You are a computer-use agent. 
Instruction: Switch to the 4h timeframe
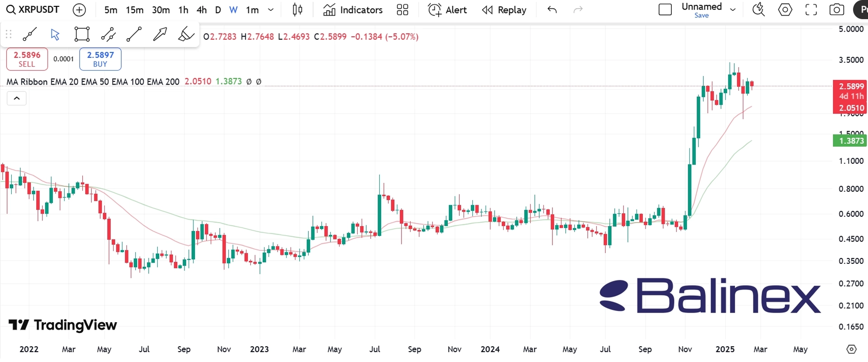[202, 10]
